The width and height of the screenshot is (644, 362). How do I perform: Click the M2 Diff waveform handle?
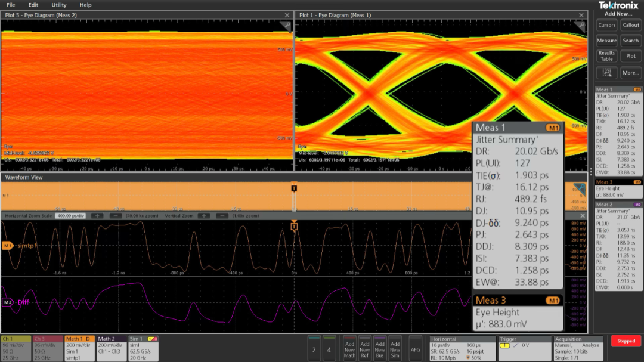[x=8, y=302]
